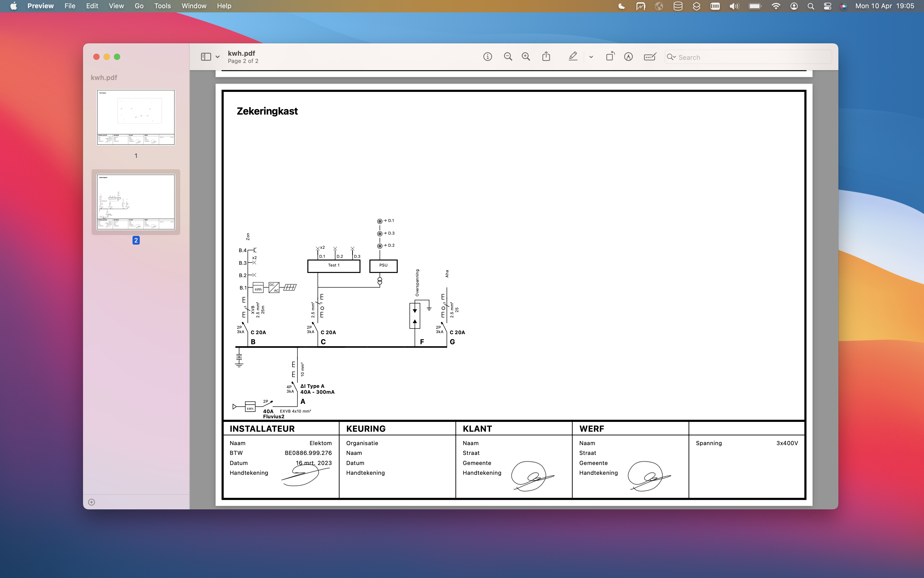
Task: Open the form filling signature tool
Action: (x=650, y=57)
